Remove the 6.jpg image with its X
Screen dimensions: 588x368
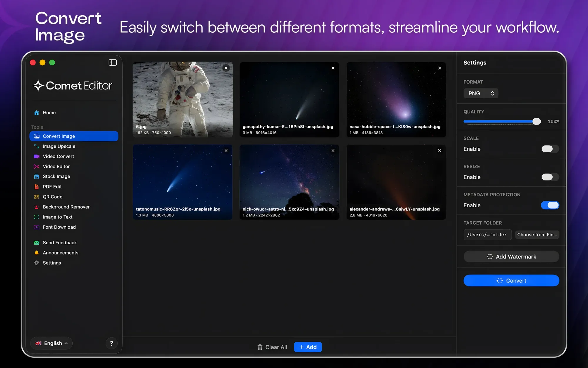[x=226, y=68]
